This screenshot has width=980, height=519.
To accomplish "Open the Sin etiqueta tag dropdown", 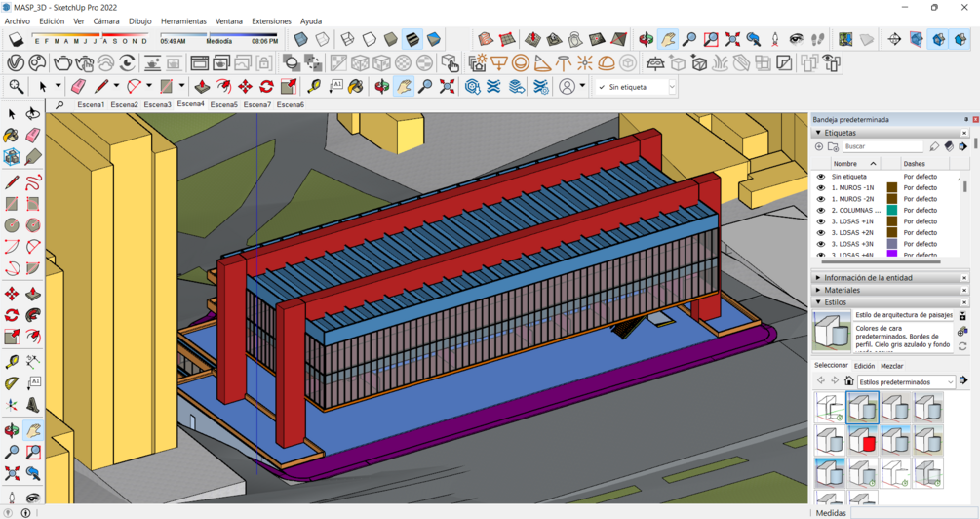I will [x=673, y=87].
